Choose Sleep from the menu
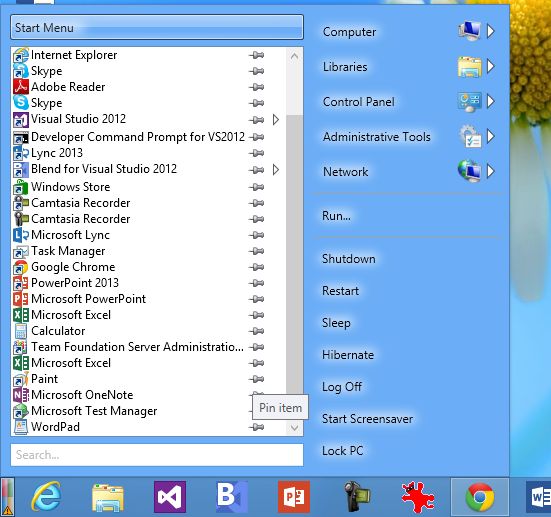The width and height of the screenshot is (551, 517). (336, 323)
